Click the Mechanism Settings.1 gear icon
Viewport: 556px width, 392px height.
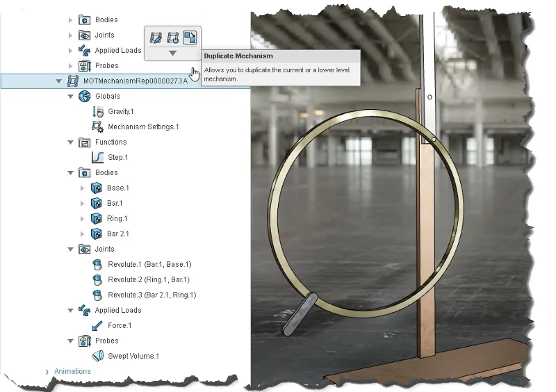click(x=97, y=126)
